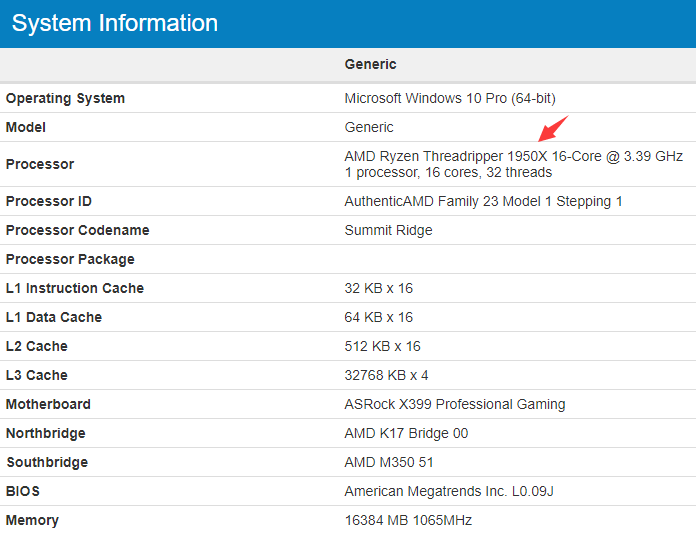Click the L2 Cache 512 KB value
Viewport: 696px width, 548px height.
tap(382, 346)
